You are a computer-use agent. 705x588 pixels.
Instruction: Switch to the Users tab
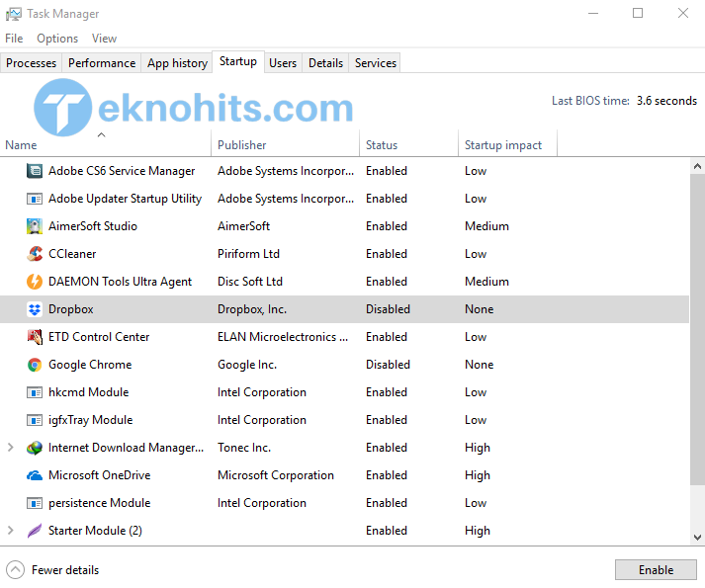pyautogui.click(x=283, y=63)
